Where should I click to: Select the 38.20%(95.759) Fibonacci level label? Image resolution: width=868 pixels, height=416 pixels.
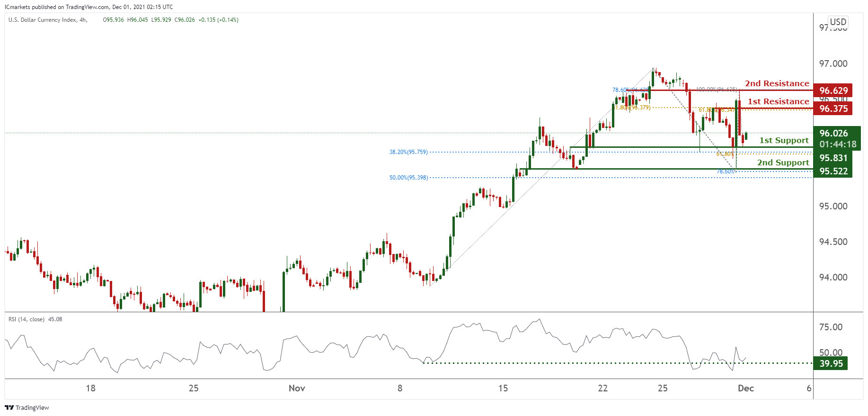(408, 152)
